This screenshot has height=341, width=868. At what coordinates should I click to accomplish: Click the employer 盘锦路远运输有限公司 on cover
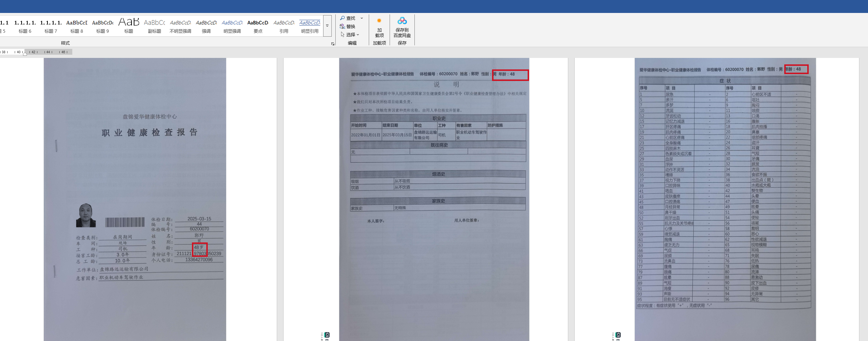pyautogui.click(x=124, y=269)
